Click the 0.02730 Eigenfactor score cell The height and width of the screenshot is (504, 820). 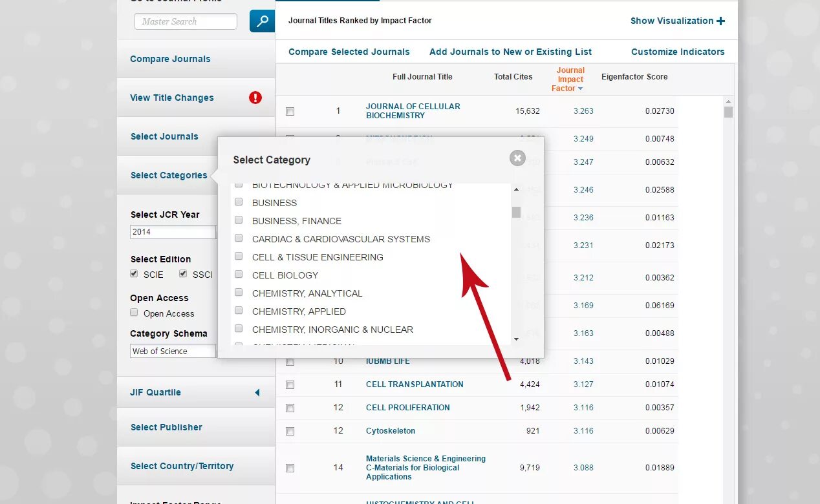(x=660, y=111)
